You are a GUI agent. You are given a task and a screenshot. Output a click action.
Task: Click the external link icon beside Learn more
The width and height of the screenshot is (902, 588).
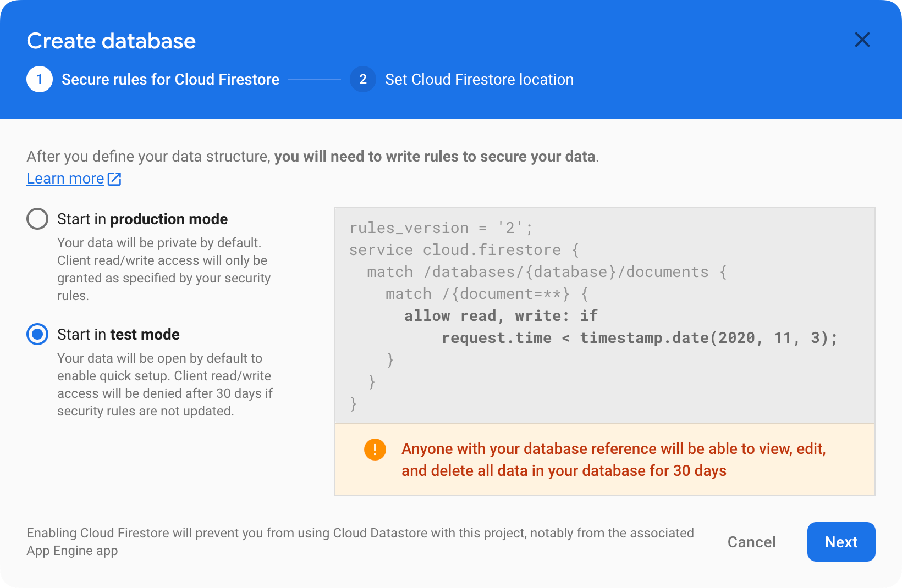click(114, 179)
